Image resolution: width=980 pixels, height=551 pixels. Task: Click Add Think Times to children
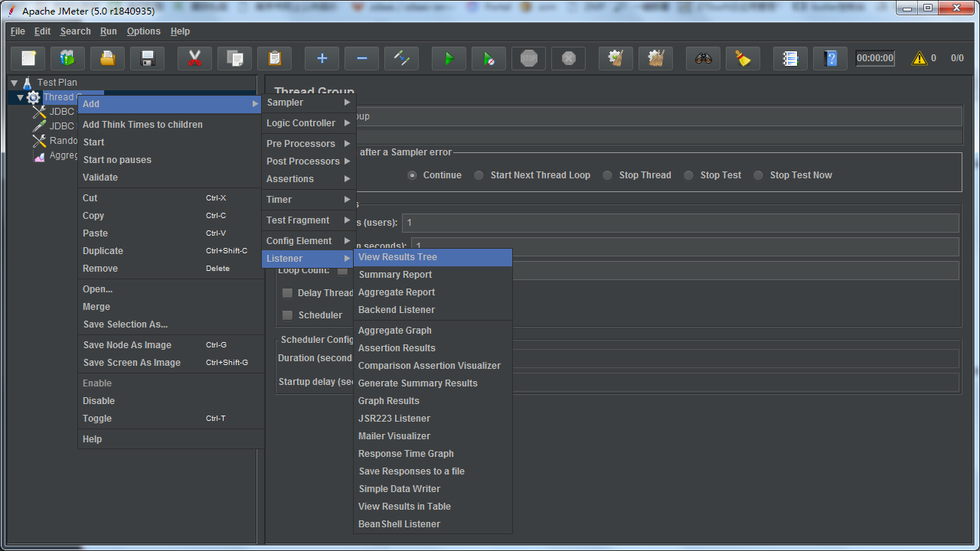(171, 125)
